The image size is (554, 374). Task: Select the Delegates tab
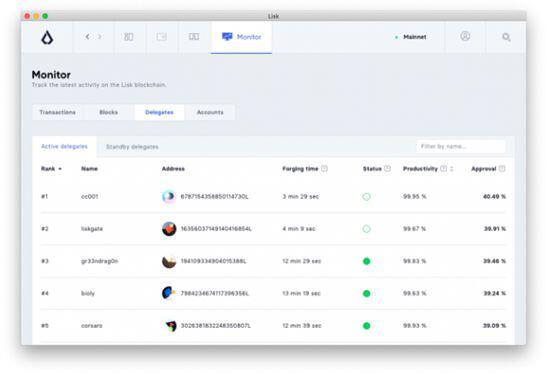pyautogui.click(x=159, y=112)
